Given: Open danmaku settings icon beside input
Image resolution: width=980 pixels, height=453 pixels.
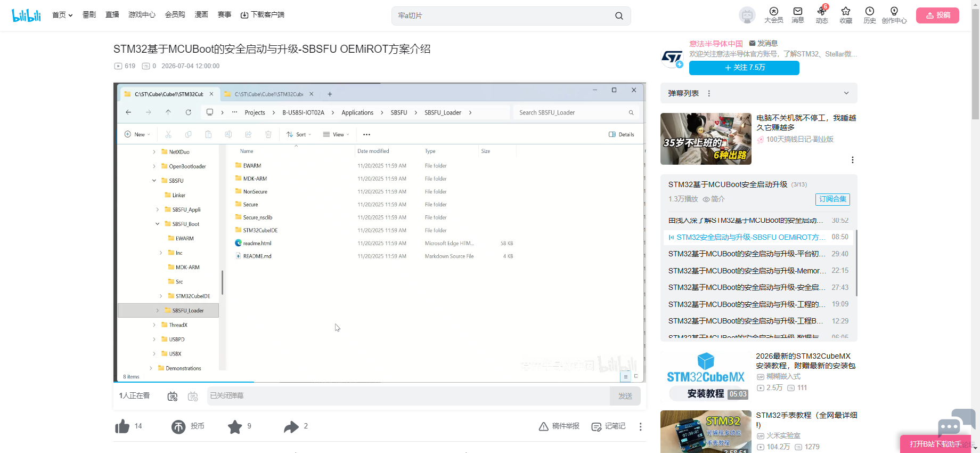Looking at the screenshot, I should tap(193, 396).
